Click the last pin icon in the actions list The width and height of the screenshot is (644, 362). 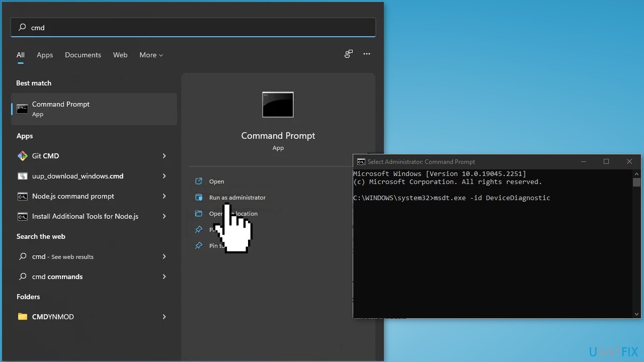point(199,246)
